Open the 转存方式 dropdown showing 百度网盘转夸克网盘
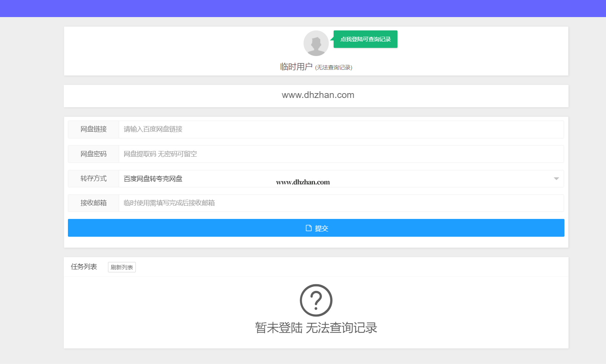Image resolution: width=606 pixels, height=364 pixels. (334, 179)
